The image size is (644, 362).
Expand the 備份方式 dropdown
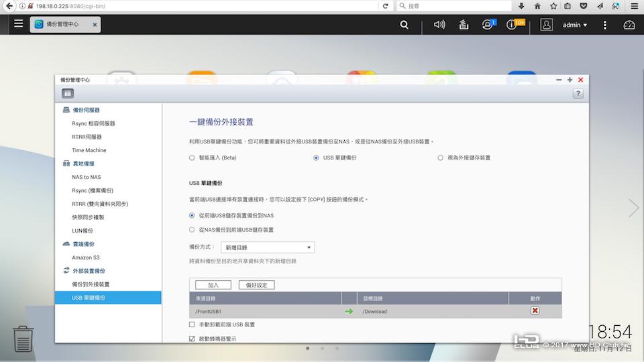click(x=268, y=247)
